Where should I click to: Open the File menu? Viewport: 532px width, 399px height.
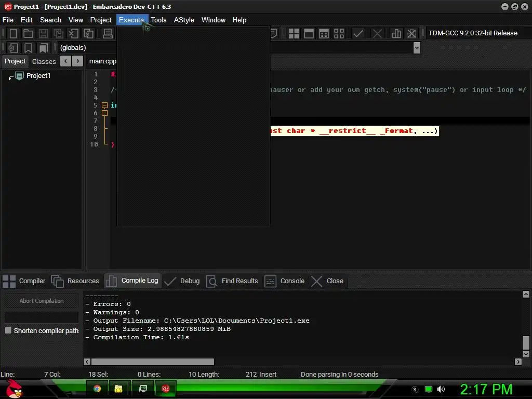[x=8, y=20]
